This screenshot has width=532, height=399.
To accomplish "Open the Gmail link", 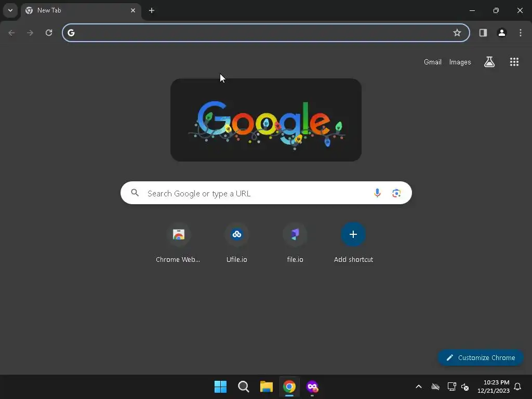I will (x=433, y=62).
